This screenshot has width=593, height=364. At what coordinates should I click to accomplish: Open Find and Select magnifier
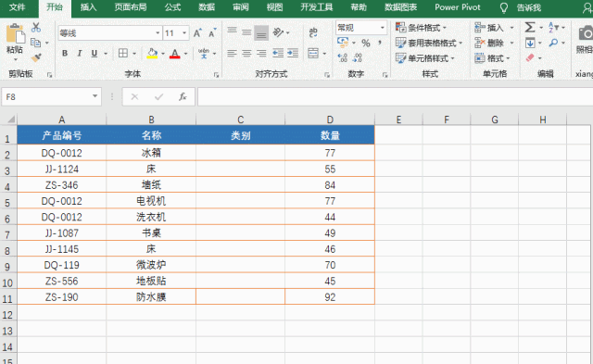(553, 43)
